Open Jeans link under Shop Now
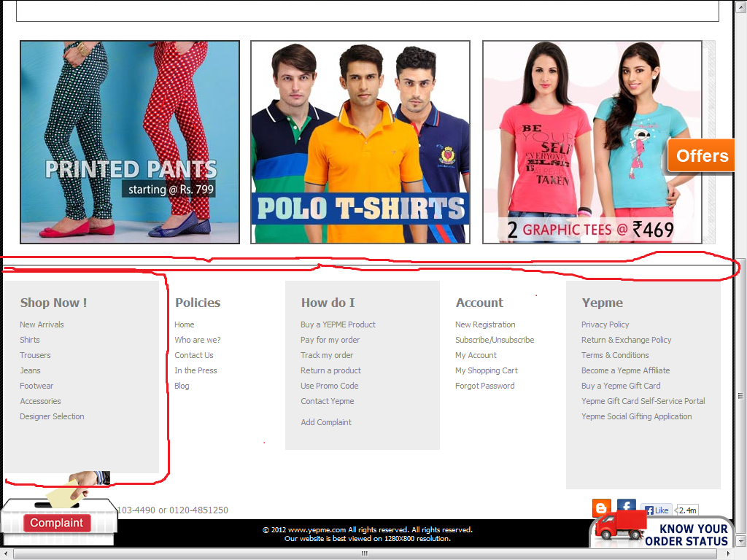 pyautogui.click(x=30, y=370)
